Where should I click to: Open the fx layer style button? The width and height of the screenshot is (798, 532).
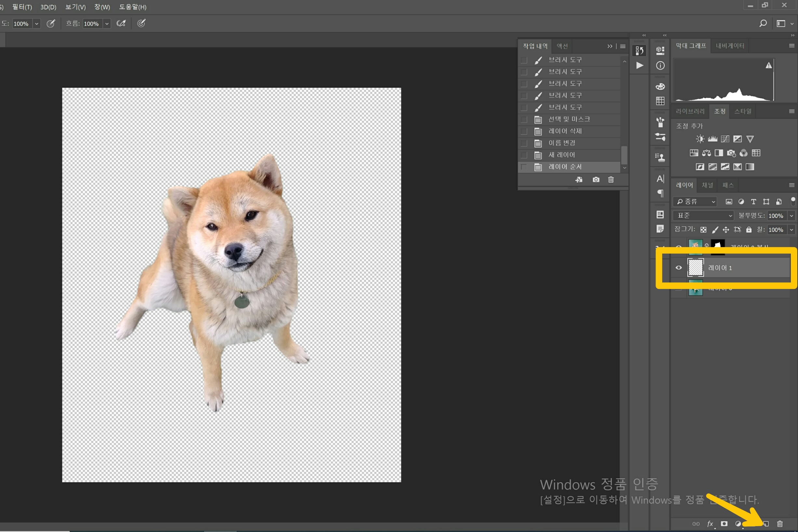click(710, 524)
